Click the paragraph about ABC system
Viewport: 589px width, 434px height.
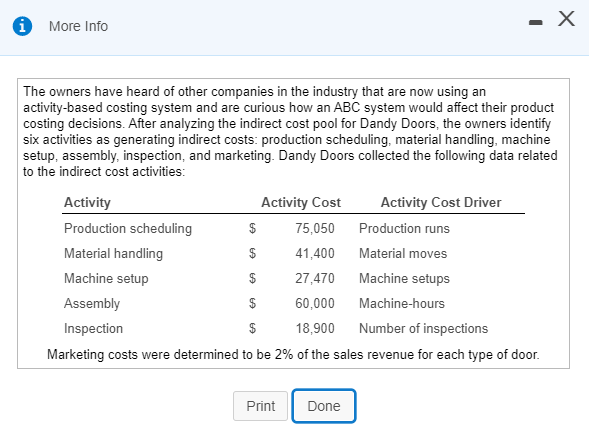tap(290, 132)
